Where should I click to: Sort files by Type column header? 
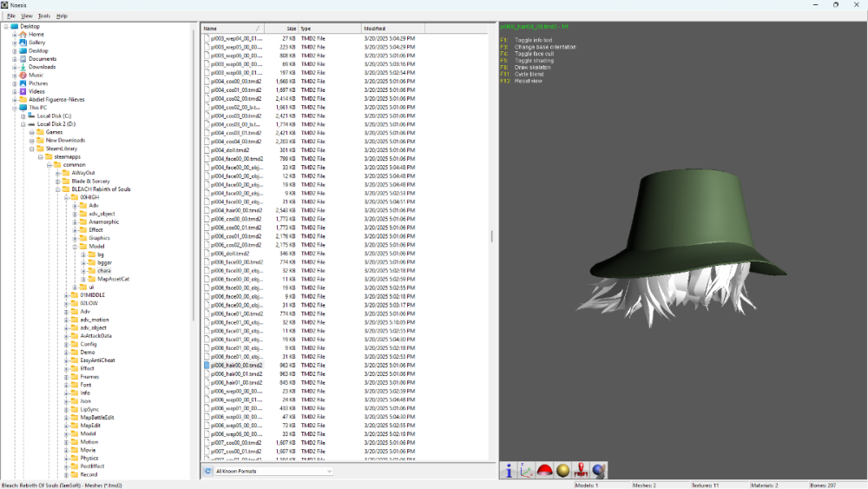pos(329,29)
